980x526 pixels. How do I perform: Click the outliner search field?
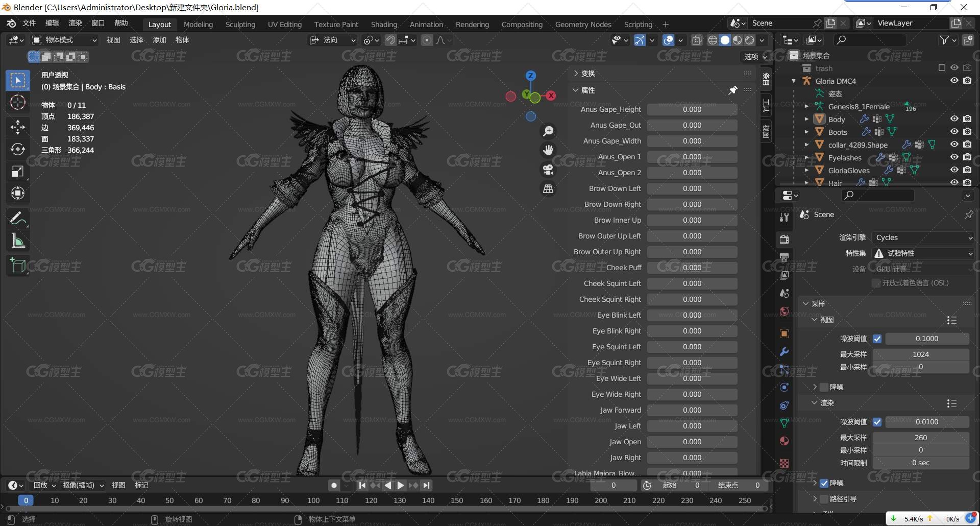click(x=870, y=40)
